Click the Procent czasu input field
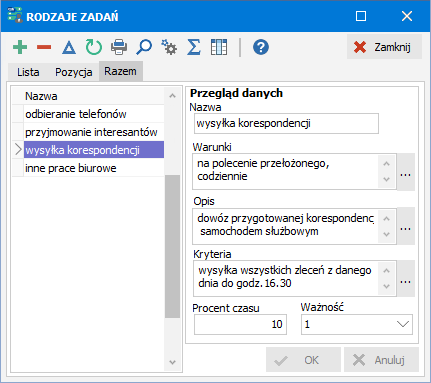The width and height of the screenshot is (431, 383). point(240,324)
